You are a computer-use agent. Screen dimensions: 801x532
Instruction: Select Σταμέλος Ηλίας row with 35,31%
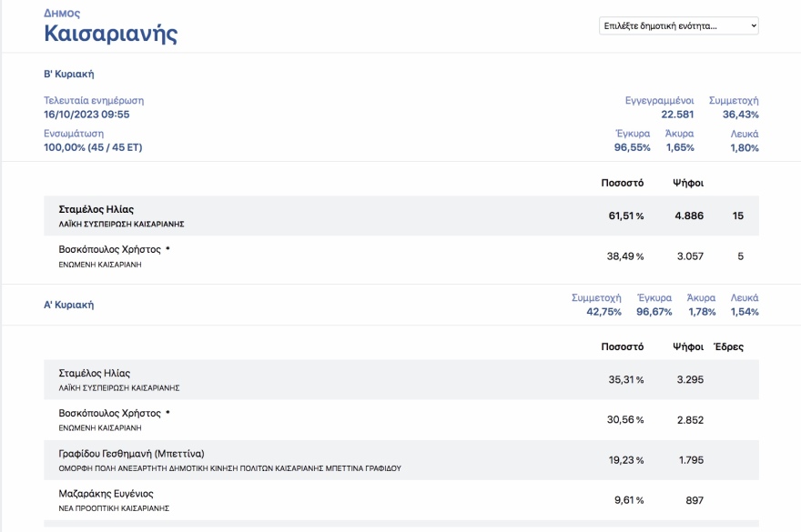tap(400, 379)
